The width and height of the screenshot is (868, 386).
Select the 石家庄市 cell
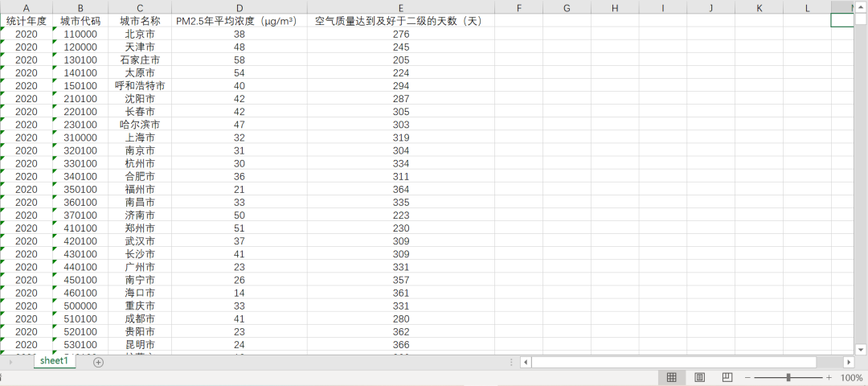pyautogui.click(x=140, y=60)
